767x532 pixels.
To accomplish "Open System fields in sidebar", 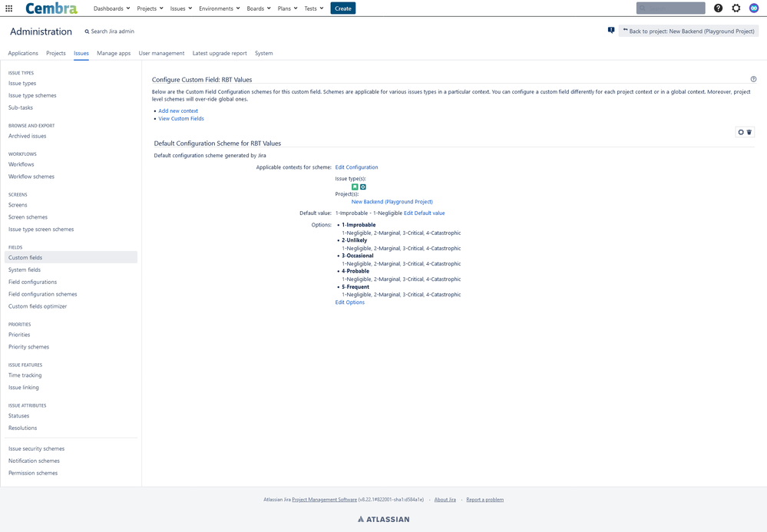I will point(25,270).
